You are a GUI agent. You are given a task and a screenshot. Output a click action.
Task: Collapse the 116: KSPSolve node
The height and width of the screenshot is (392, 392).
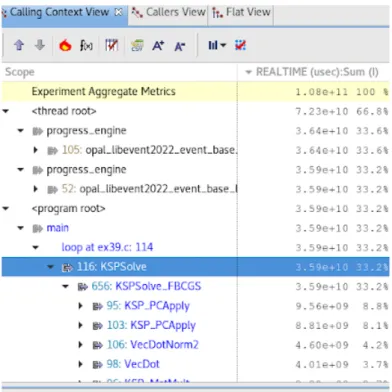[x=51, y=267]
